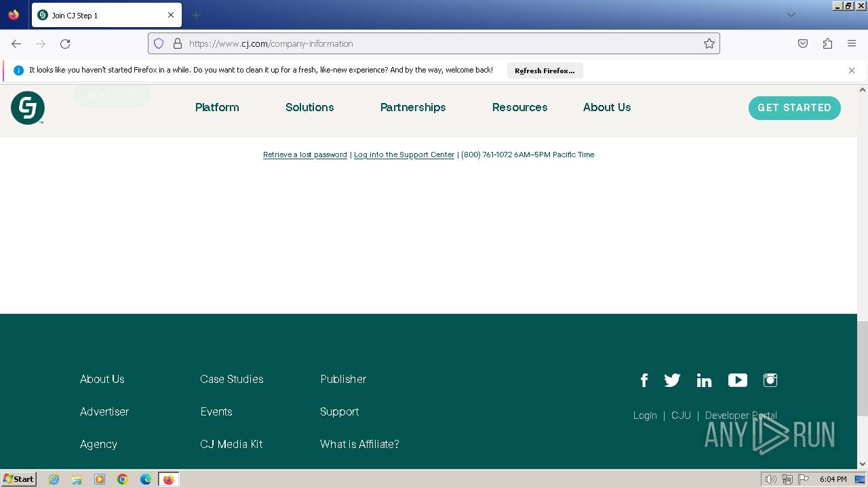The height and width of the screenshot is (488, 868).
Task: Dismiss the Firefox refresh notification bar
Action: click(x=852, y=70)
